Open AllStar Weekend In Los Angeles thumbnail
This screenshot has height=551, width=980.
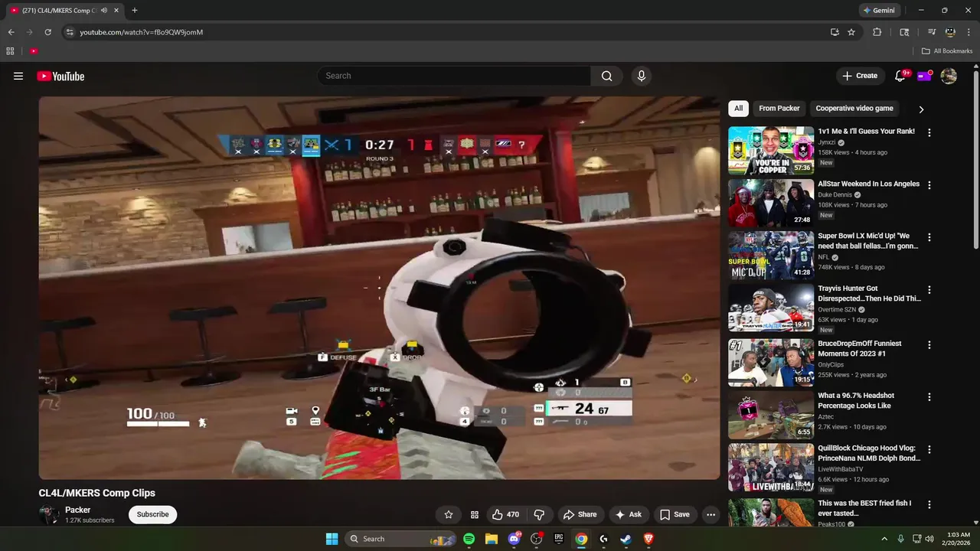(771, 203)
